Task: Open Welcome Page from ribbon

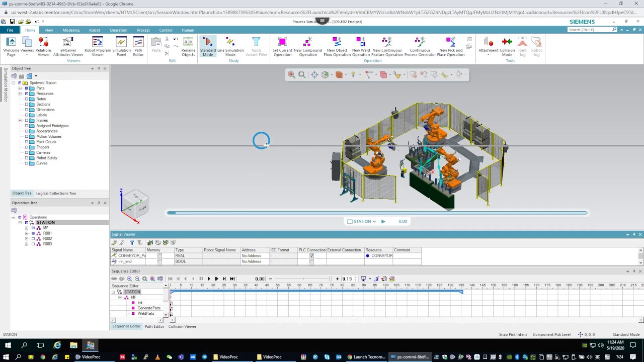Action: [x=11, y=47]
